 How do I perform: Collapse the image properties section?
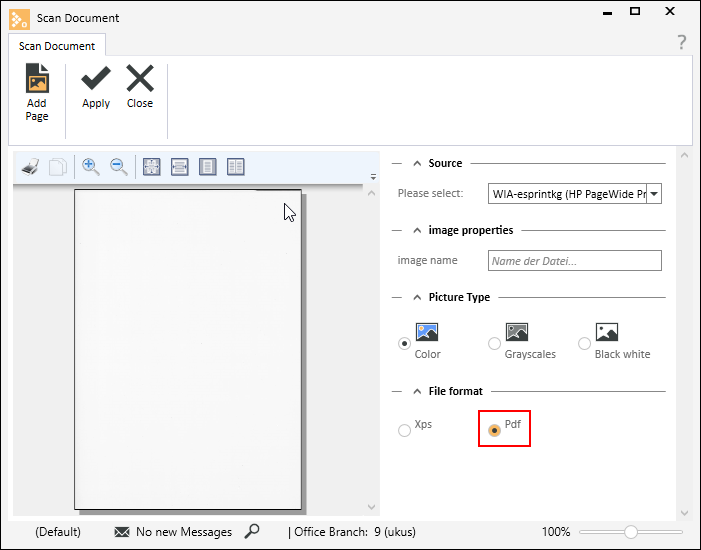pos(416,230)
